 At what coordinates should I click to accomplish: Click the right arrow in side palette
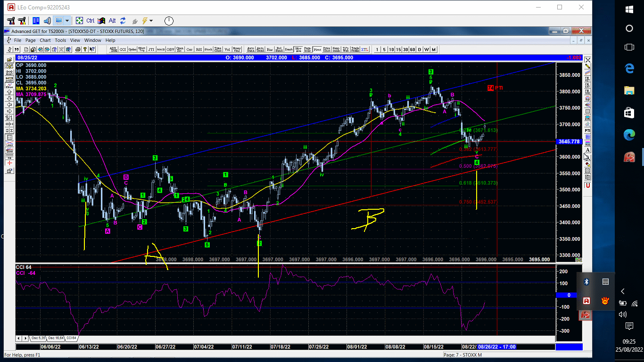pos(9,111)
